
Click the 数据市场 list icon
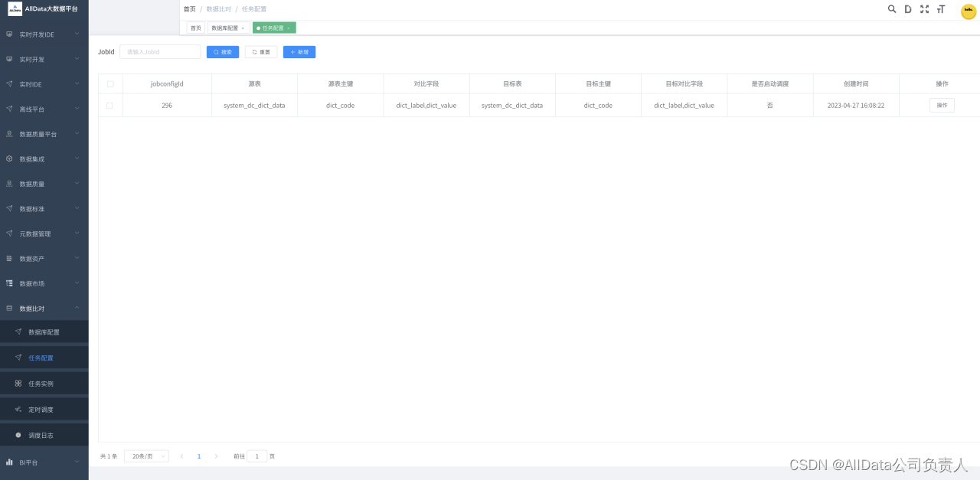tap(9, 283)
